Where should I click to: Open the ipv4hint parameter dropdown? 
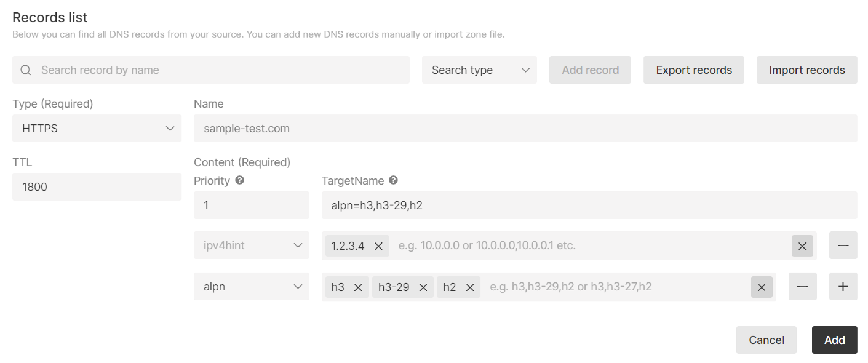coord(251,245)
